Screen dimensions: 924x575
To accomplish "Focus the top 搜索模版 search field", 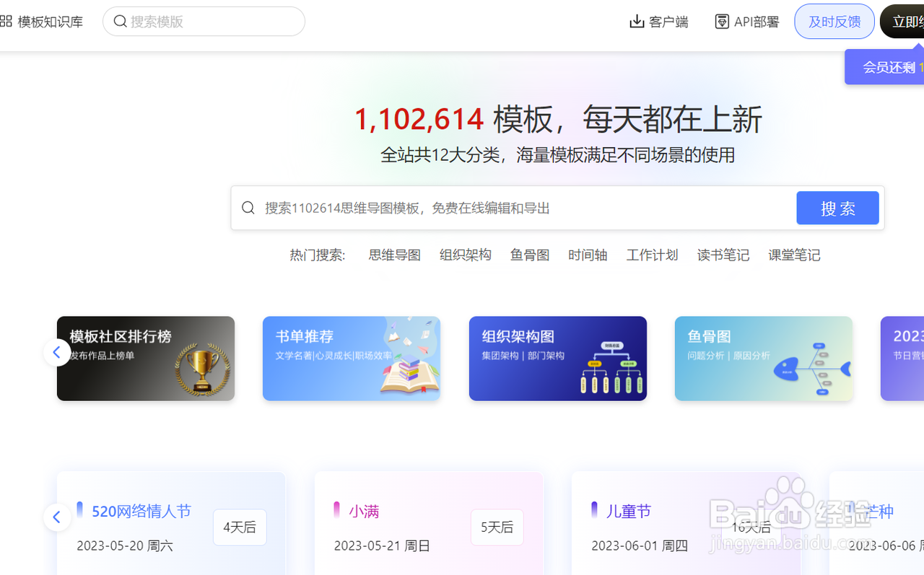I will [x=204, y=22].
